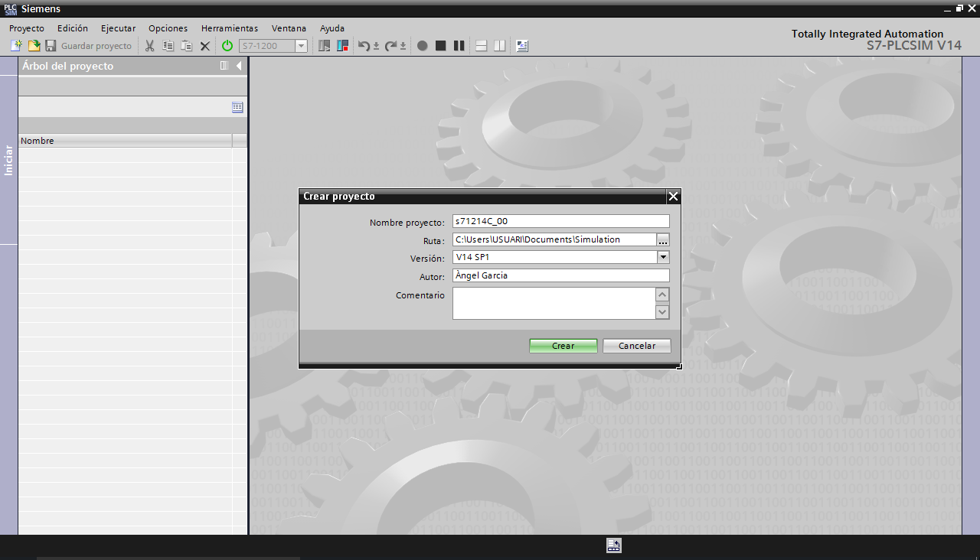Click the Nombre proyecto input field

tap(560, 222)
